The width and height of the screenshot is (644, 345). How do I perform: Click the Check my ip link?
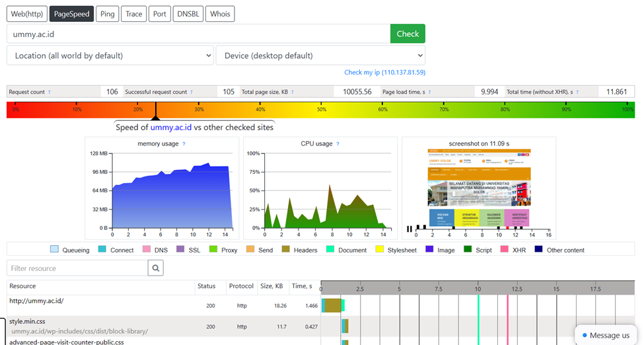pos(384,72)
